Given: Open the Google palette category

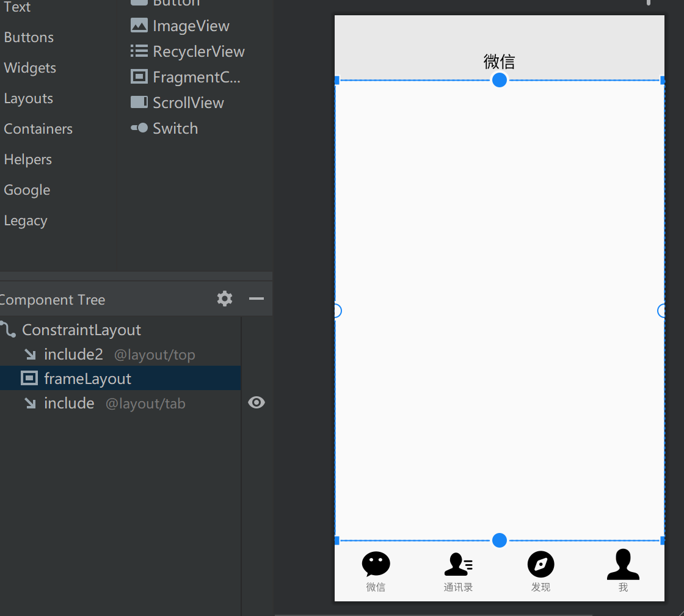Looking at the screenshot, I should click(x=27, y=190).
